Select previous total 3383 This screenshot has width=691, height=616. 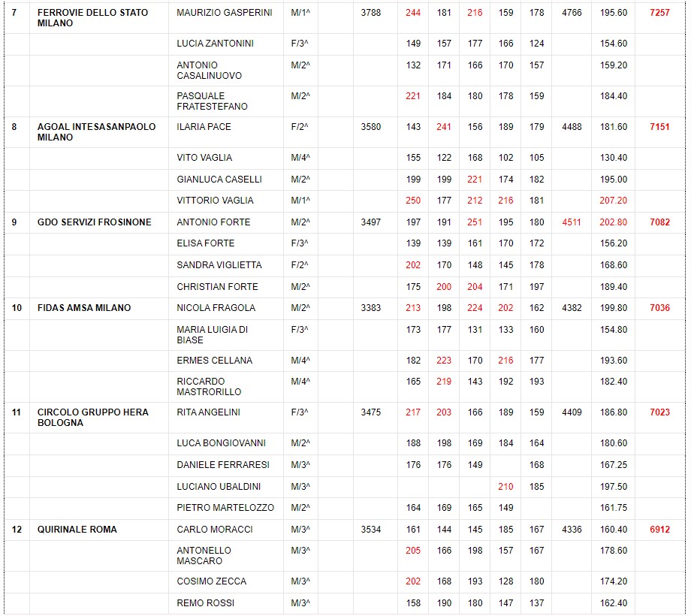[x=370, y=308]
